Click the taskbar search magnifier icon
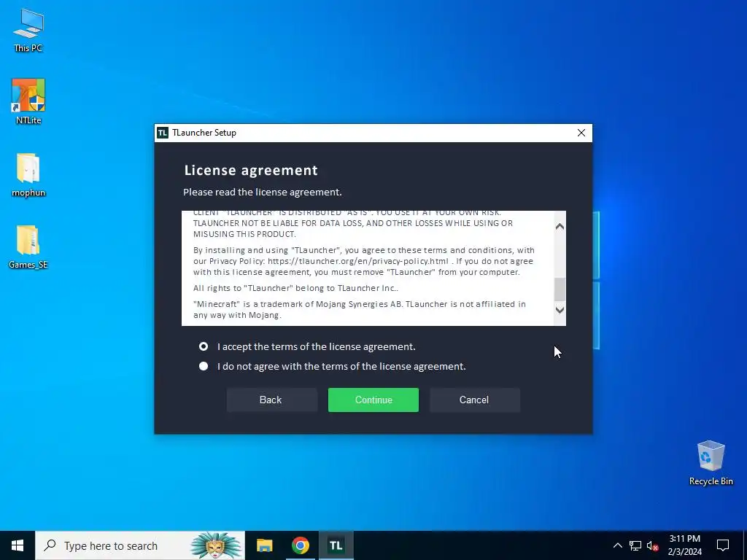Viewport: 747px width, 560px height. coord(50,545)
